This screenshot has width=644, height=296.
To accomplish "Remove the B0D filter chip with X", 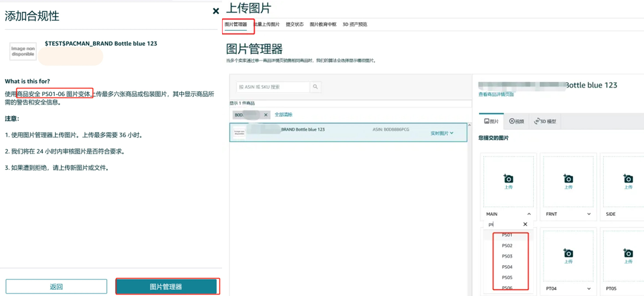I will 266,115.
